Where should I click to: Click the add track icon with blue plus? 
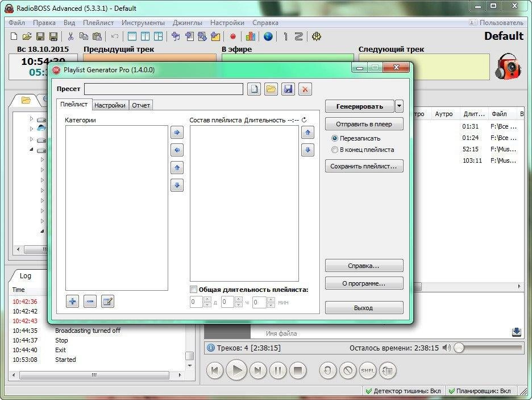176,36
